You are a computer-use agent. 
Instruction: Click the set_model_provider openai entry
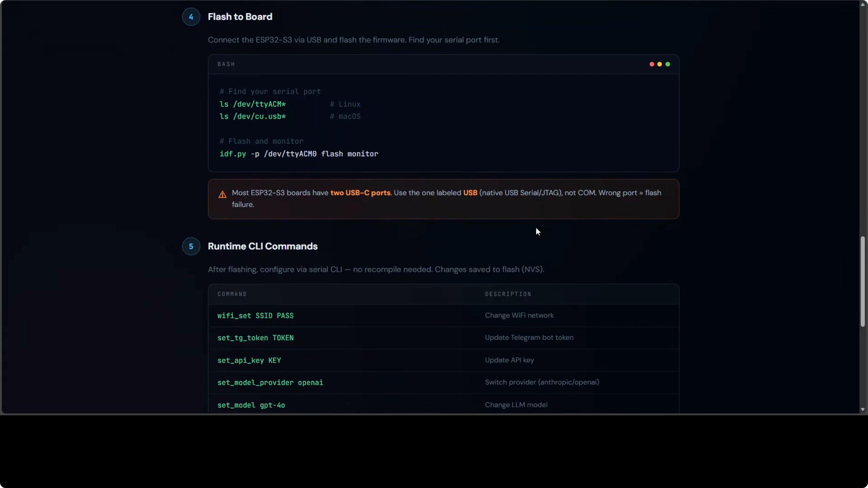coord(270,383)
